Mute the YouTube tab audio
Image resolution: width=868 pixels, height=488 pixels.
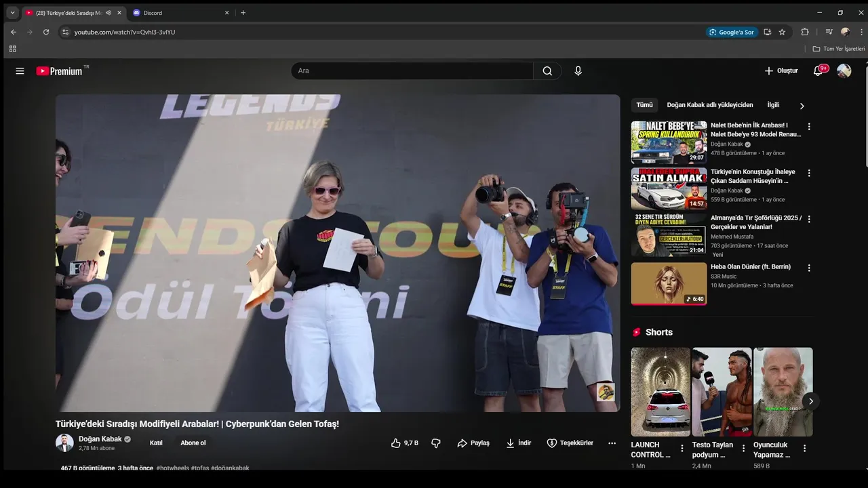point(108,13)
